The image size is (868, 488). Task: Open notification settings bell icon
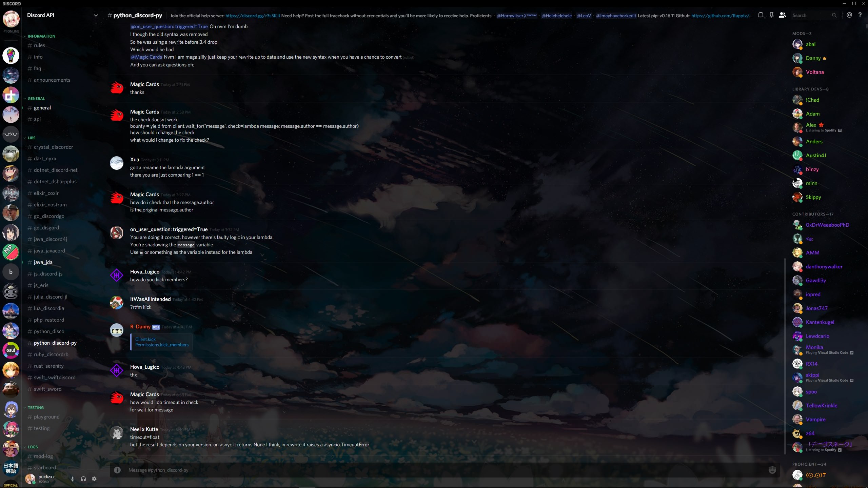761,15
